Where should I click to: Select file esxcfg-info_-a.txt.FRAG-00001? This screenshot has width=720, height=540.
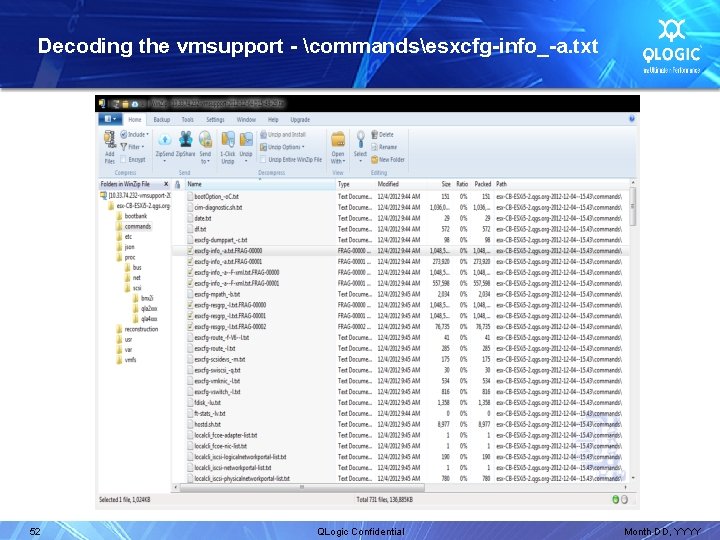(398, 261)
